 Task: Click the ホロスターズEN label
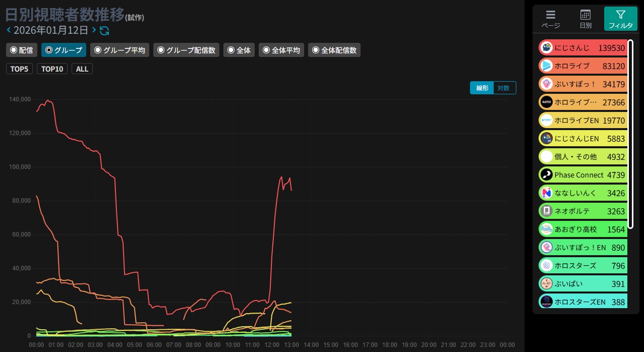click(x=580, y=302)
